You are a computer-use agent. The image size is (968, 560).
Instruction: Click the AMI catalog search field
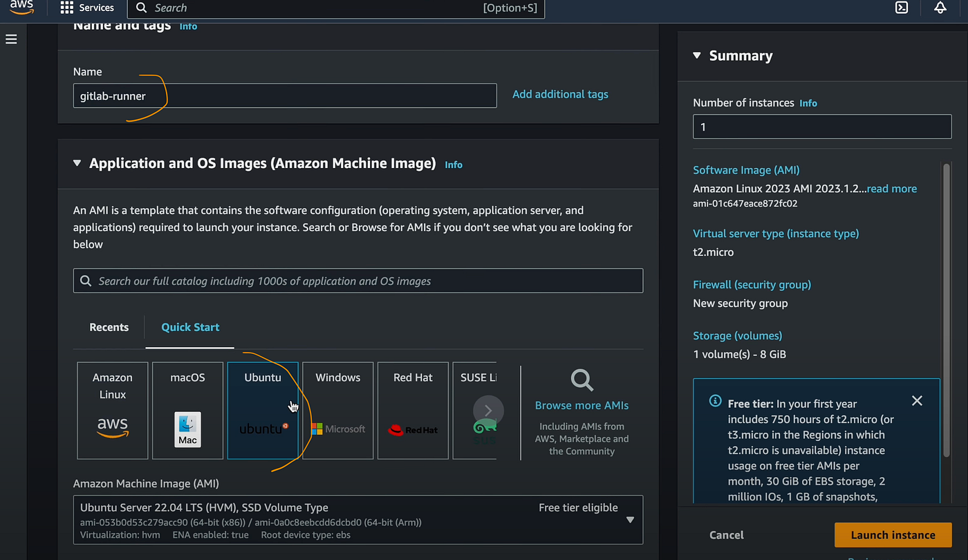(x=358, y=281)
